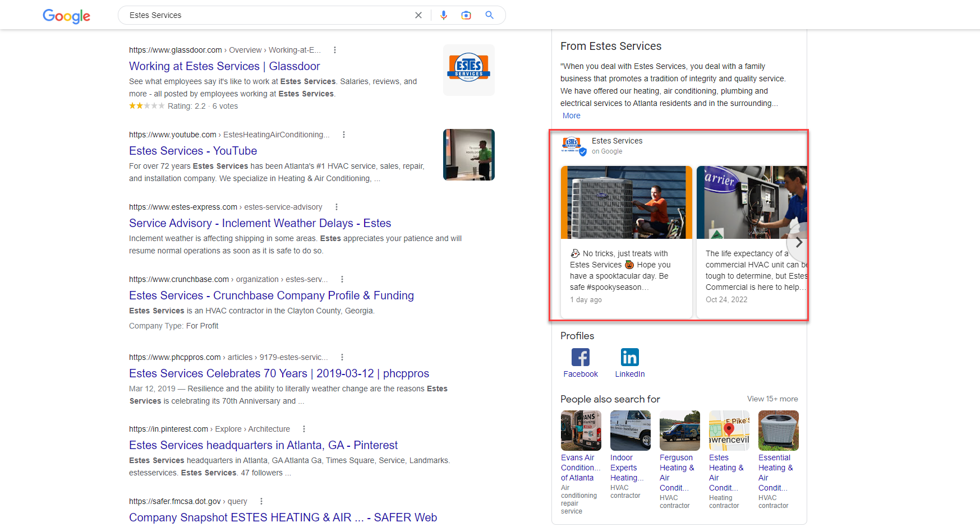Screen dimensions: 980x527
Task: Open 'Service Advisory - Inclement Weather Delays' link
Action: click(260, 223)
